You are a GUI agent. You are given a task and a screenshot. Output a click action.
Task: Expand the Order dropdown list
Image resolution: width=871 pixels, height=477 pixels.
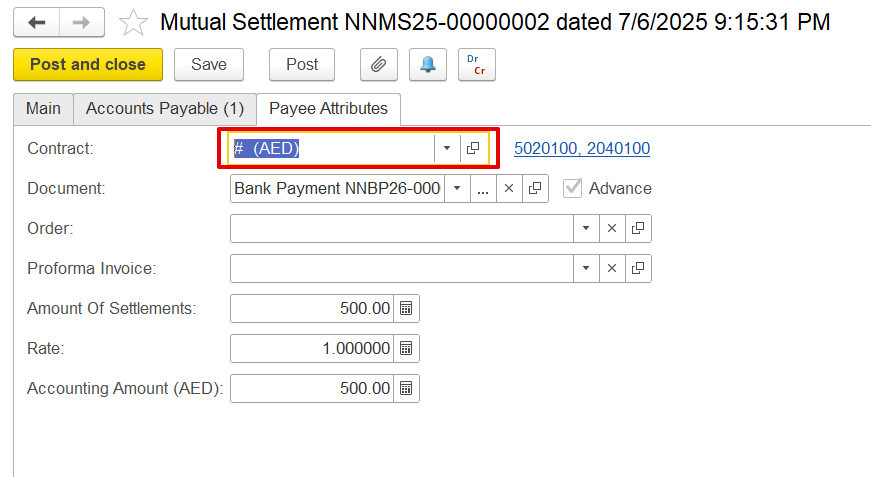coord(585,228)
